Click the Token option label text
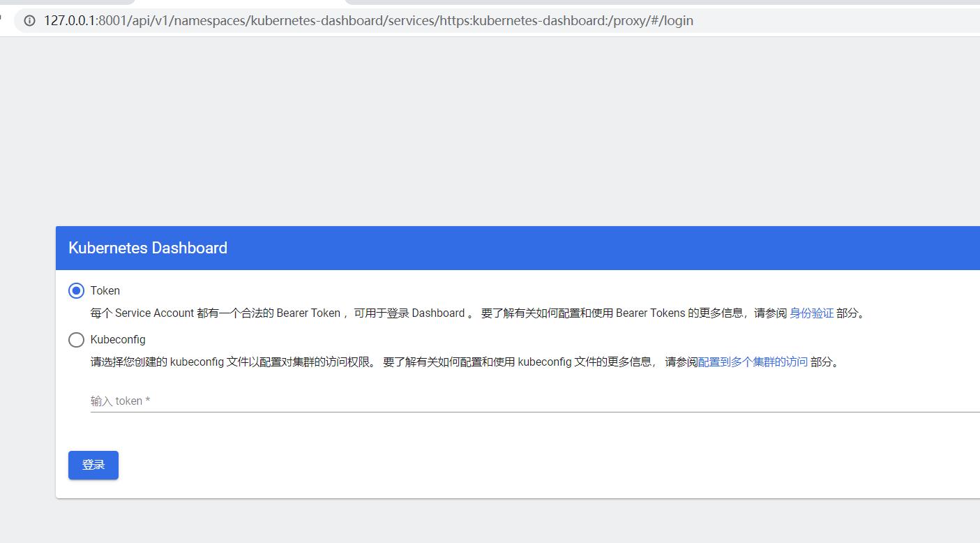 105,290
